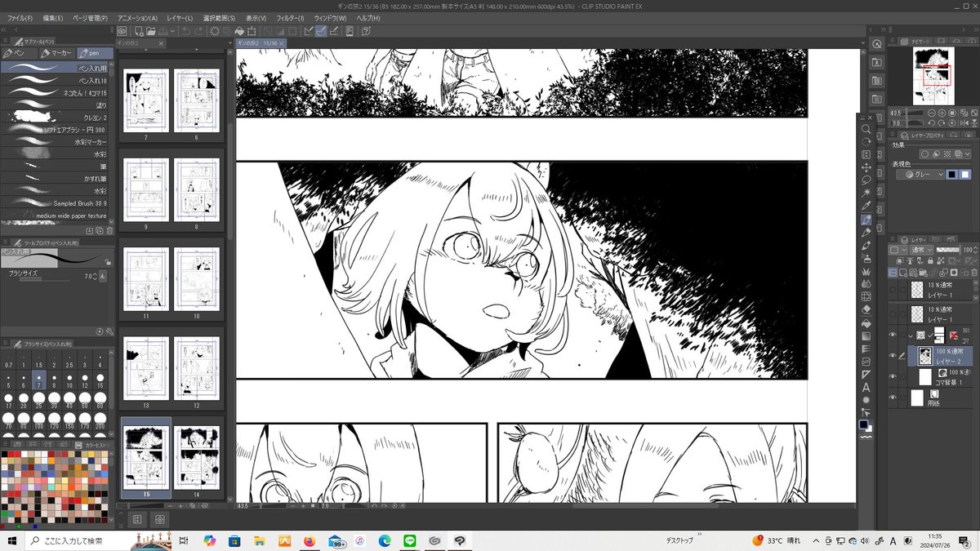The image size is (980, 551).
Task: Switch to the ギンの旅2 15/36 canvas tab
Action: coord(261,42)
